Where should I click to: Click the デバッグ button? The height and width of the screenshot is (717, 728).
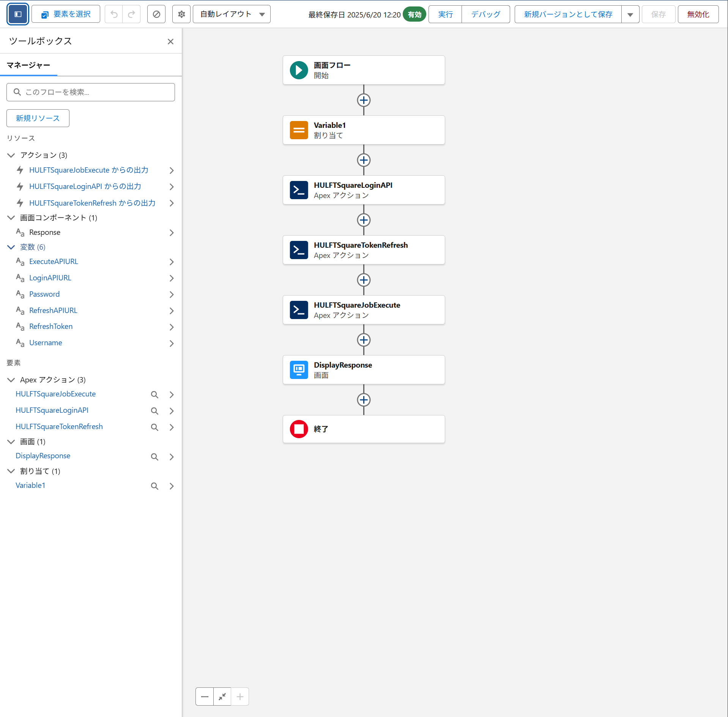point(485,14)
